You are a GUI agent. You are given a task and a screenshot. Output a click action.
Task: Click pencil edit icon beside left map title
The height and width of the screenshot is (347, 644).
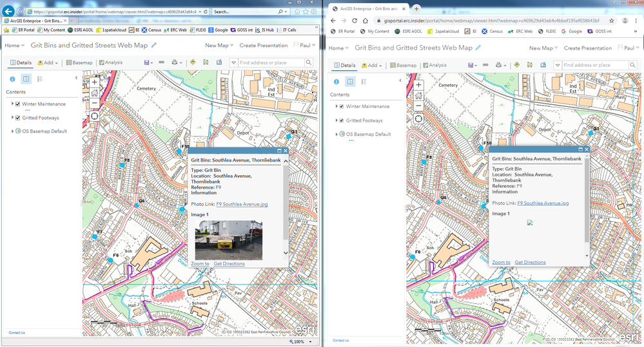(x=153, y=46)
